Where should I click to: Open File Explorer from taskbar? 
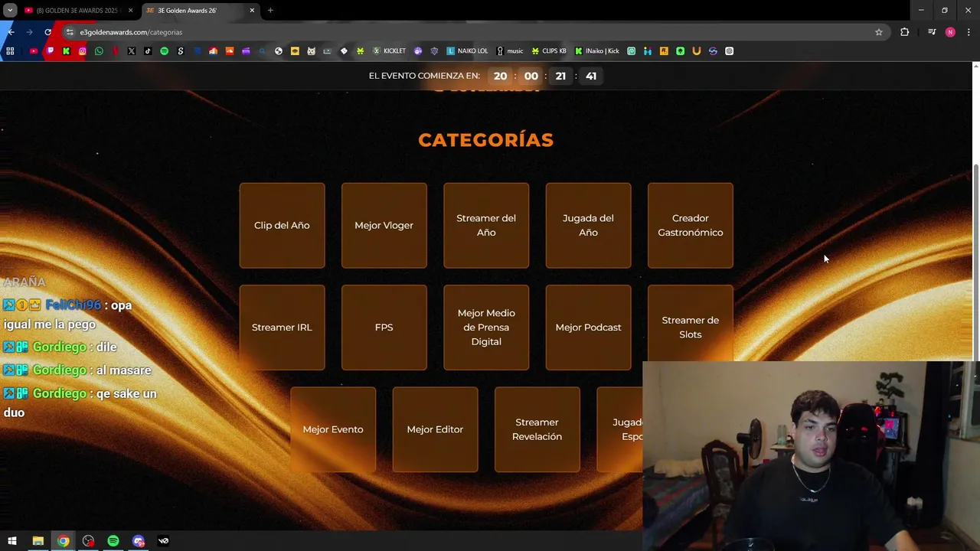[38, 541]
